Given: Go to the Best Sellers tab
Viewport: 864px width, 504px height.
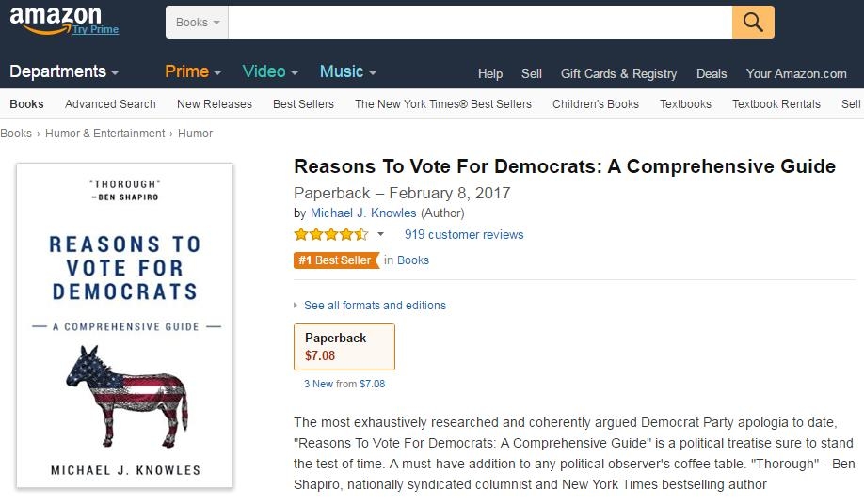Looking at the screenshot, I should (303, 104).
